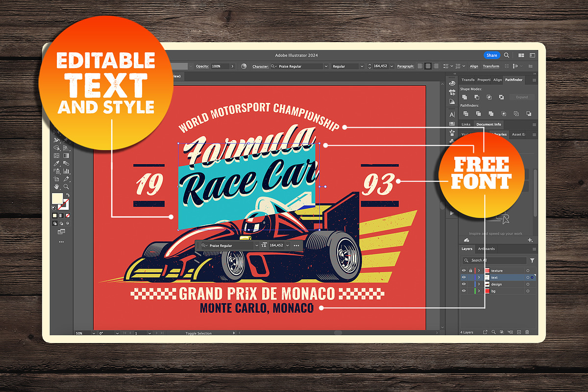The height and width of the screenshot is (392, 588).
Task: Click Paragraph label link
Action: (405, 66)
